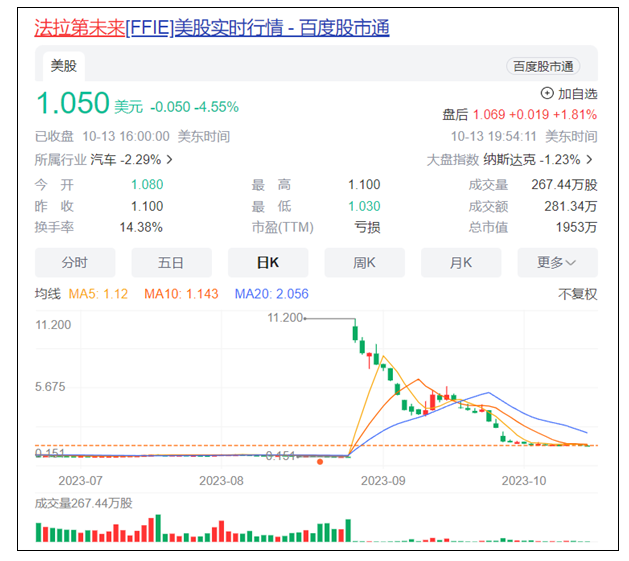The image size is (629, 561).
Task: Expand the chevron after 汽车 -2.29%
Action: pos(170,160)
